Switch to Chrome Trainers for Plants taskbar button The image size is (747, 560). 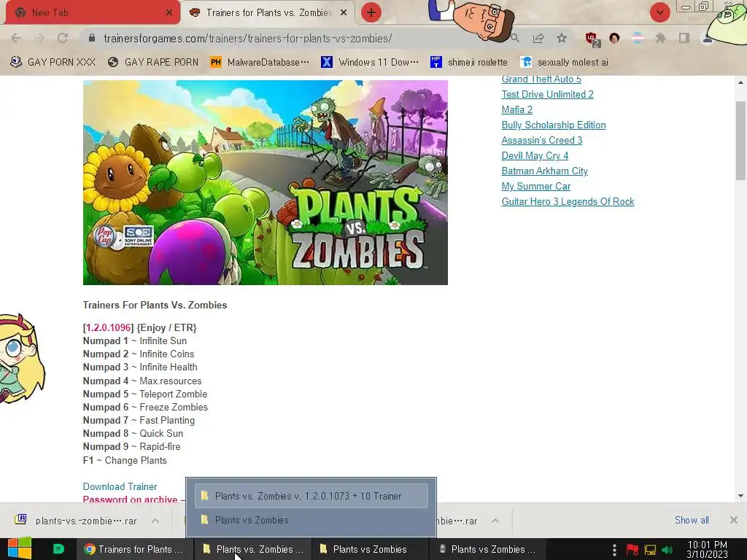click(x=134, y=549)
